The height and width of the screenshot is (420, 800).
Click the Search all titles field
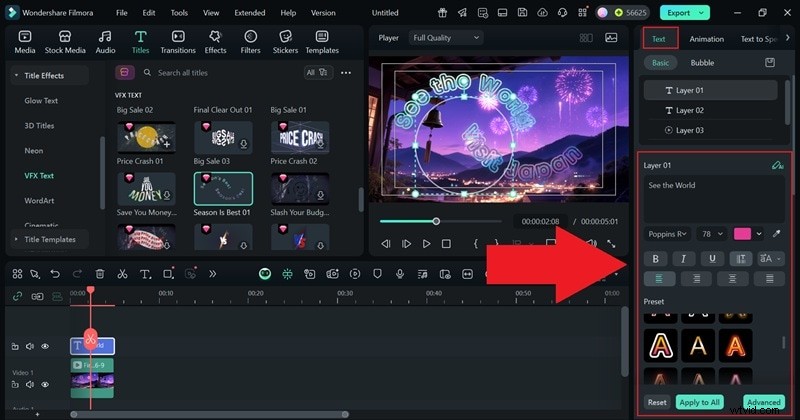(x=219, y=72)
